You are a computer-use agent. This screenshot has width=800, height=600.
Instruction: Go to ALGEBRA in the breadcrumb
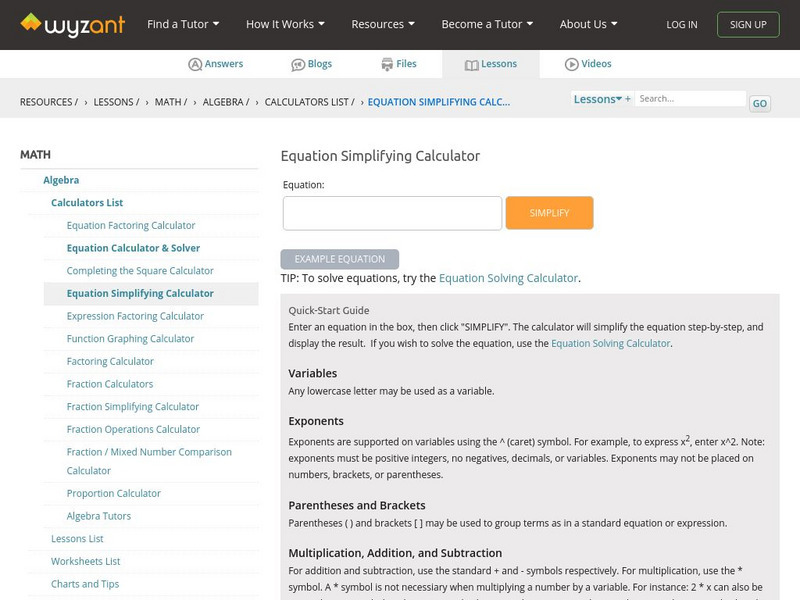coord(224,102)
